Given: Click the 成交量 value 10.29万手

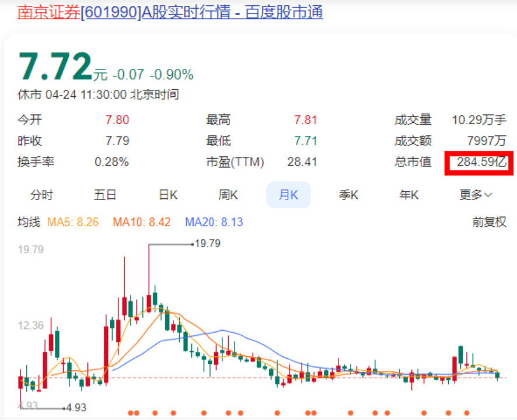Looking at the screenshot, I should [478, 120].
